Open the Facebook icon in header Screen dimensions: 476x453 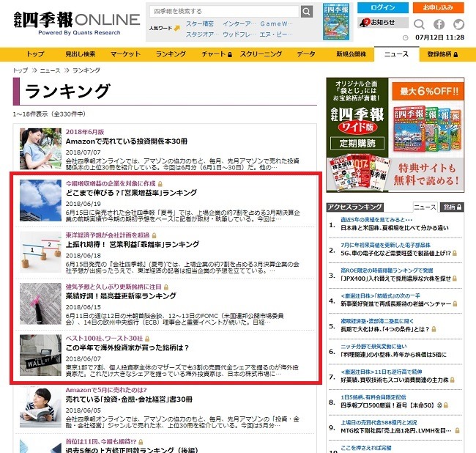pyautogui.click(x=439, y=24)
